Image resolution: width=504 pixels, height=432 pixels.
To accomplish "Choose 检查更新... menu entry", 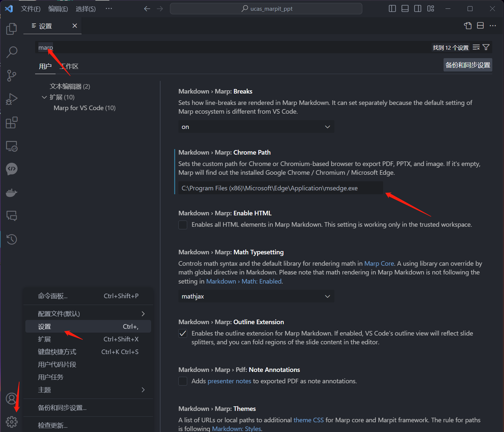I will (88, 425).
